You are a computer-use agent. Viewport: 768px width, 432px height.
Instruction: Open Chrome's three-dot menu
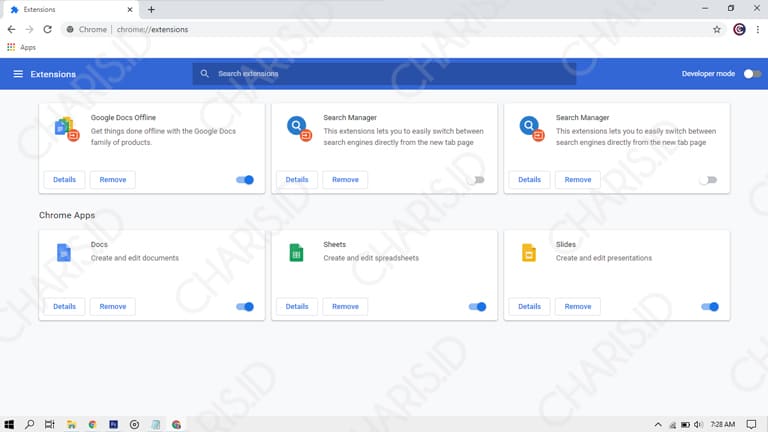(758, 29)
